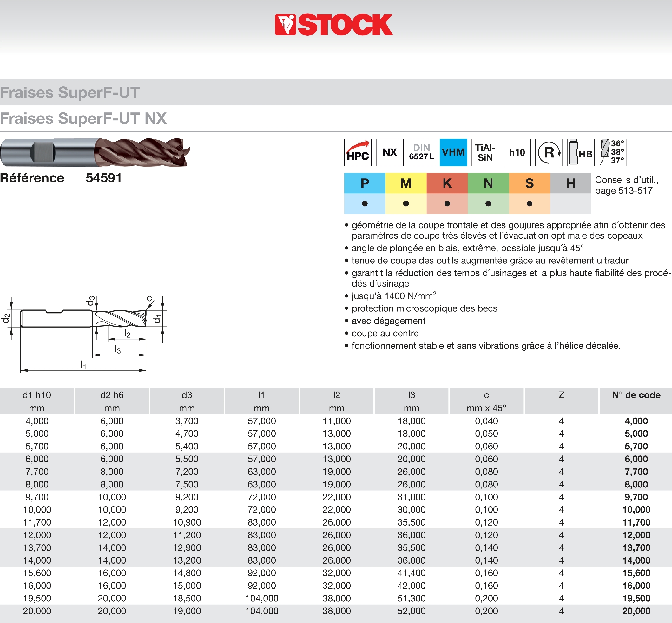Click the reference number 54591

coord(103,178)
